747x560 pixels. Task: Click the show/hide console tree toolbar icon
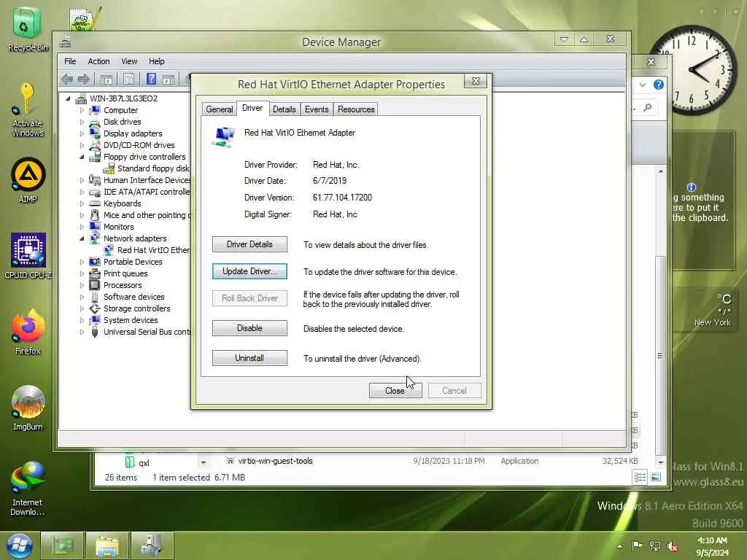[x=107, y=79]
